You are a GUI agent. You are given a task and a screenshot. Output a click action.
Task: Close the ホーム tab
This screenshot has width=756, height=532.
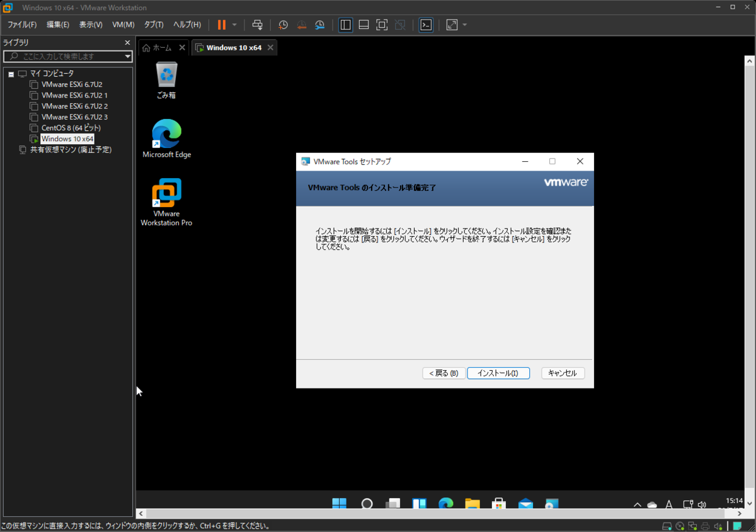[x=182, y=47]
